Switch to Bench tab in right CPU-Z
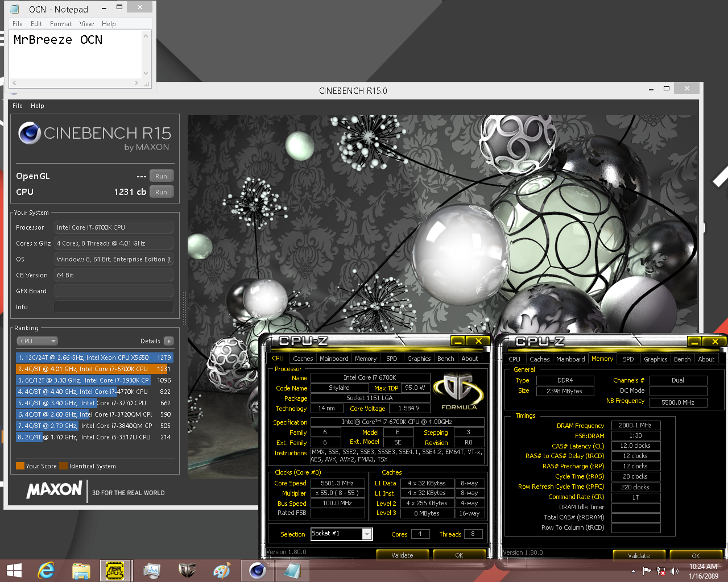This screenshot has width=728, height=582. pyautogui.click(x=682, y=359)
